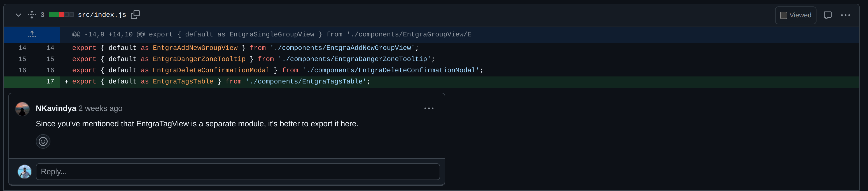The width and height of the screenshot is (868, 191).
Task: Mark file as Viewed checkbox
Action: (783, 15)
